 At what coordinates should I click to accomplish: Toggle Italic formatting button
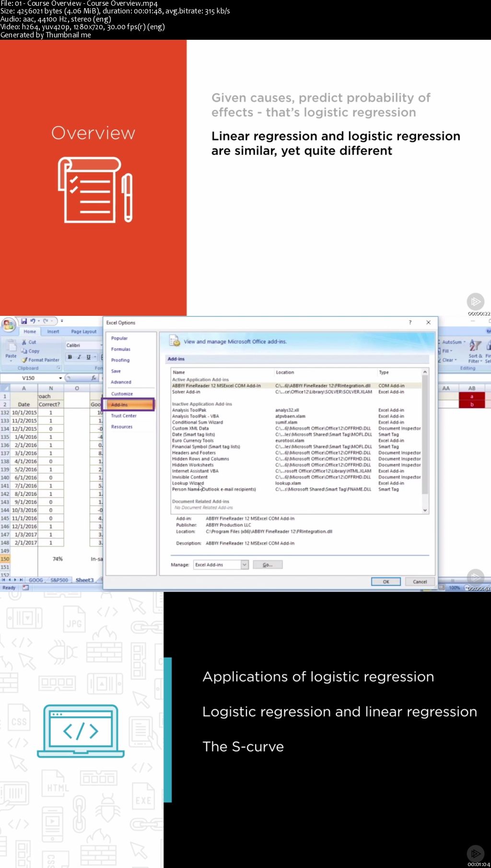(x=79, y=357)
